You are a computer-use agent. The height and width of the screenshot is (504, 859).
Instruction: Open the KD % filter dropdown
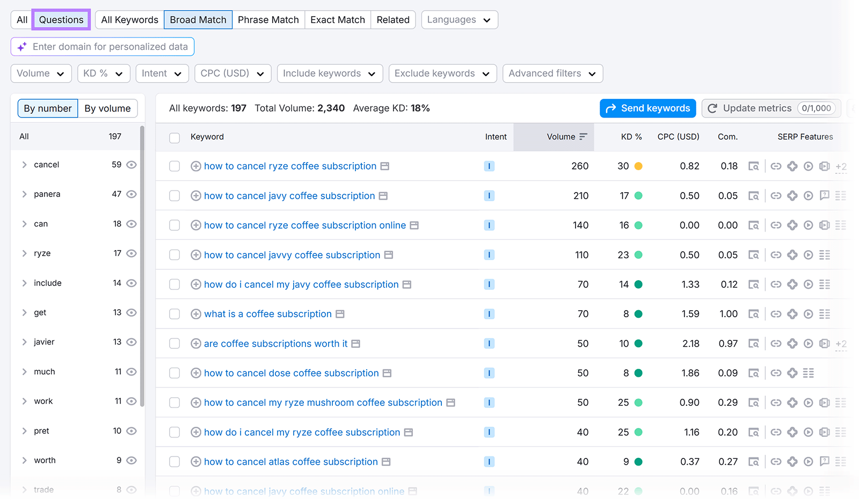pyautogui.click(x=104, y=74)
